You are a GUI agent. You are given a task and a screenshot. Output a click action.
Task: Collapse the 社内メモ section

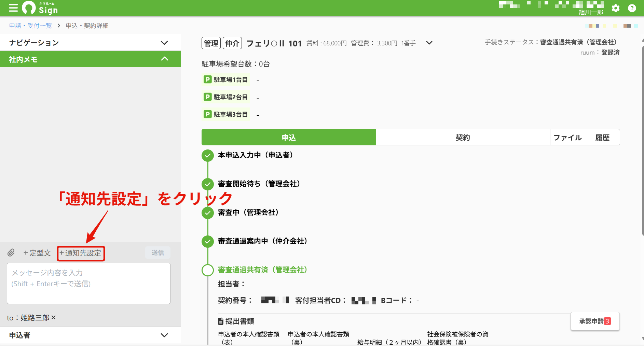pyautogui.click(x=91, y=59)
